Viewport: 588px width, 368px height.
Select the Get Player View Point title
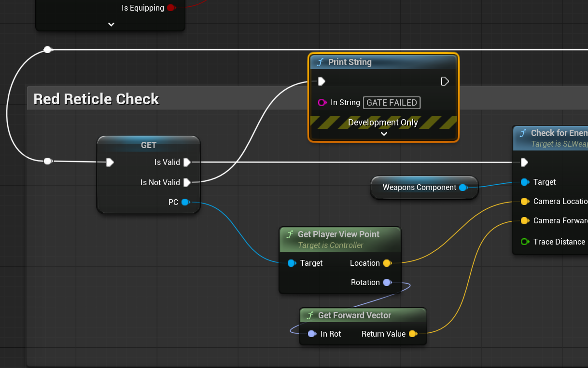click(x=338, y=234)
